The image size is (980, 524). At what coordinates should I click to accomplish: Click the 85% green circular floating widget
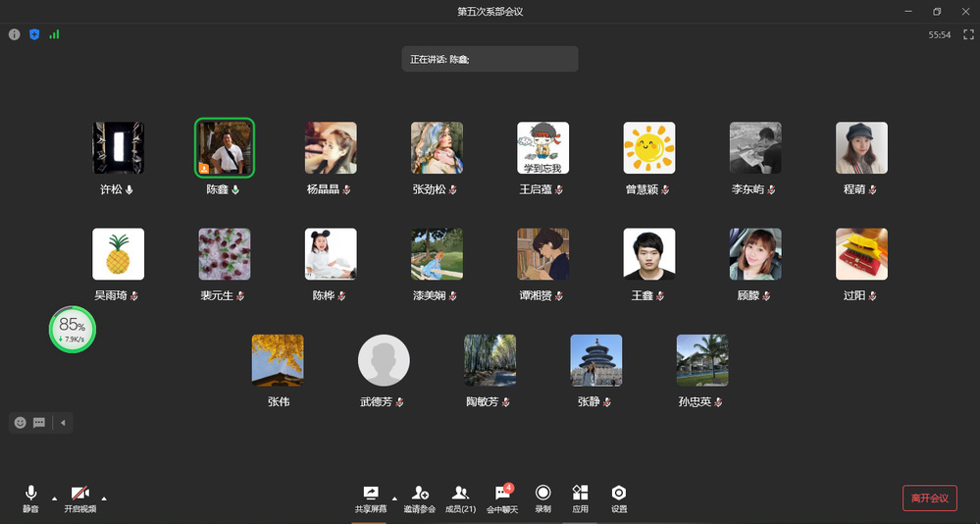point(72,329)
